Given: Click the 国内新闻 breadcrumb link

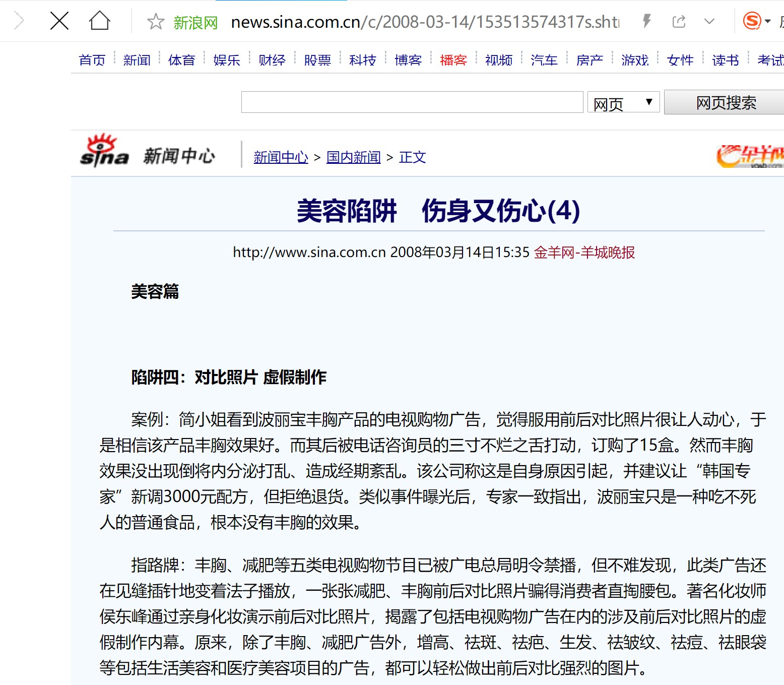Looking at the screenshot, I should pos(353,157).
